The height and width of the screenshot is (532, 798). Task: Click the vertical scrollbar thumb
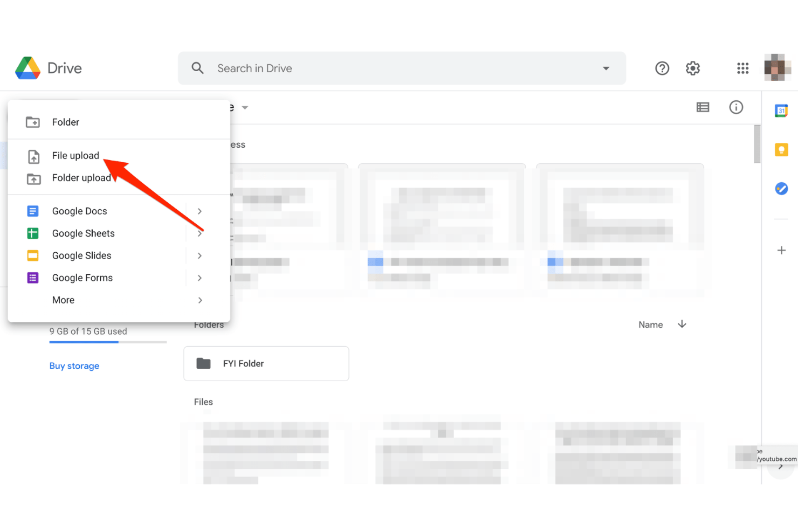point(757,144)
